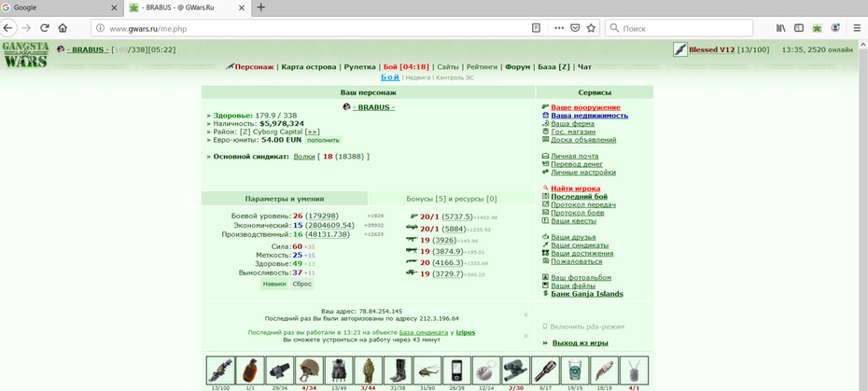Open Банк Ganja Islands link
This screenshot has height=391, width=868.
(587, 294)
